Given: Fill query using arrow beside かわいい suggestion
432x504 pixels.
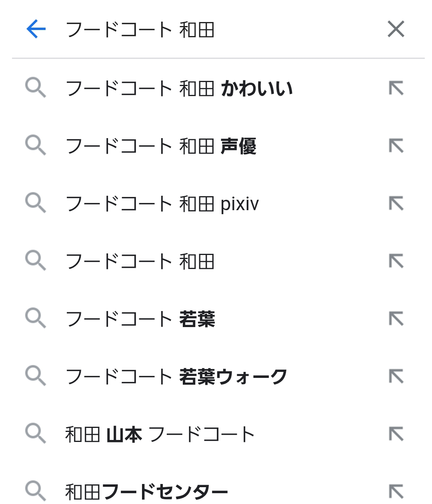Looking at the screenshot, I should pos(396,88).
